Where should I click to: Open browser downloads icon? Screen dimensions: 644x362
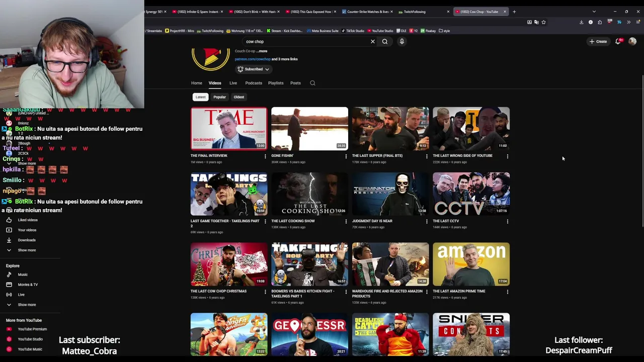[x=581, y=22]
